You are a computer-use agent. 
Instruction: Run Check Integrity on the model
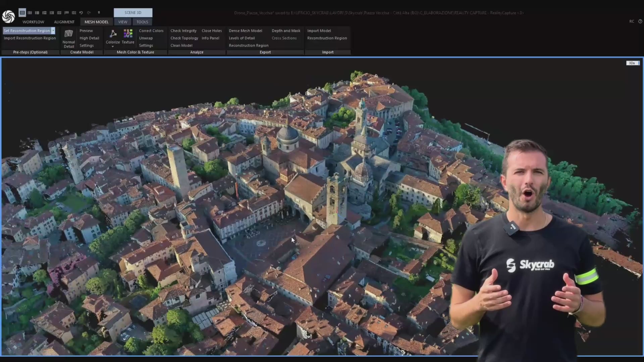pyautogui.click(x=183, y=31)
